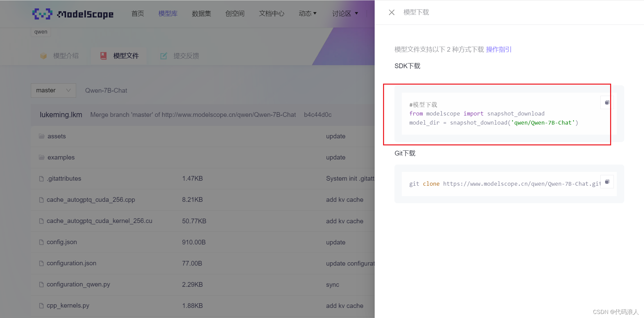Click the SDK下载 heading
Image resolution: width=644 pixels, height=318 pixels.
point(407,66)
